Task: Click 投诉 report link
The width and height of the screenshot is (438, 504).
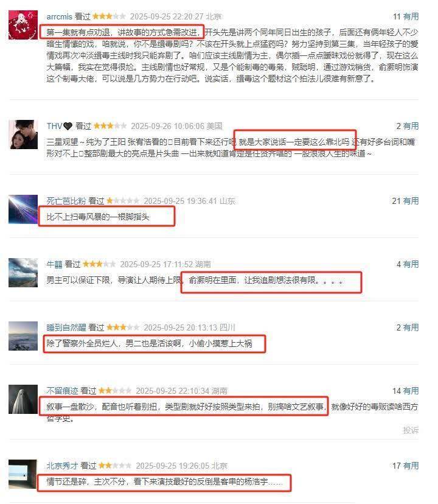Action: click(x=411, y=430)
